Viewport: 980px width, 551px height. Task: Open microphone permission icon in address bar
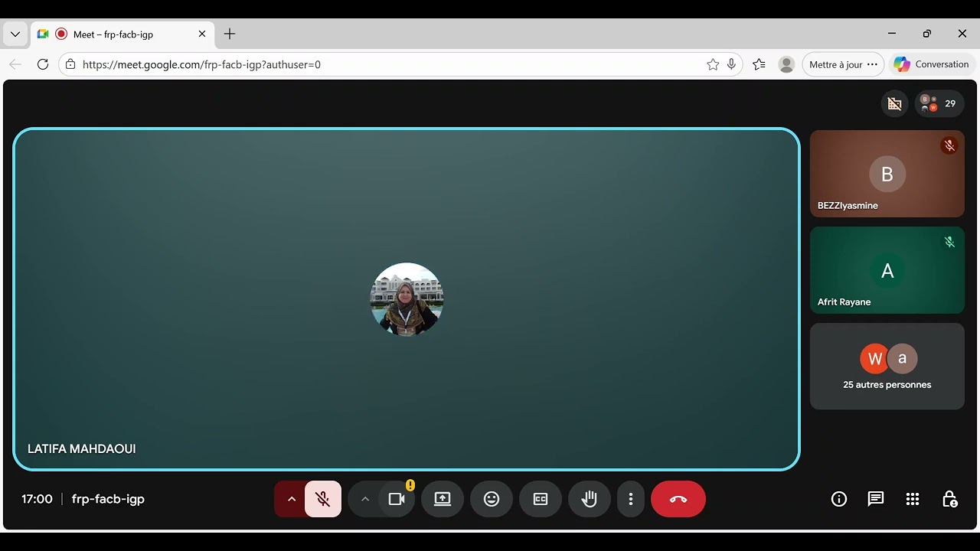[x=732, y=64]
